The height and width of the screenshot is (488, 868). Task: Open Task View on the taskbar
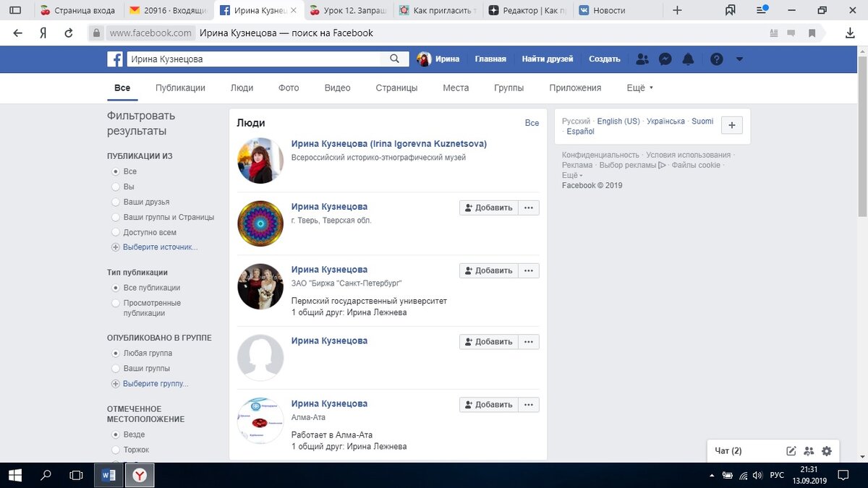coord(76,475)
